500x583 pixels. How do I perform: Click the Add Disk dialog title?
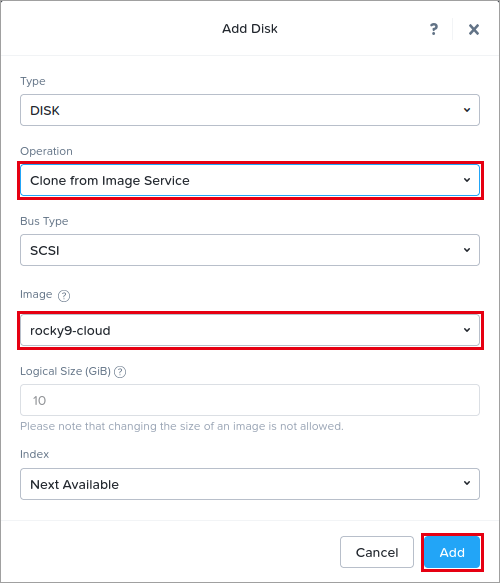click(x=250, y=29)
